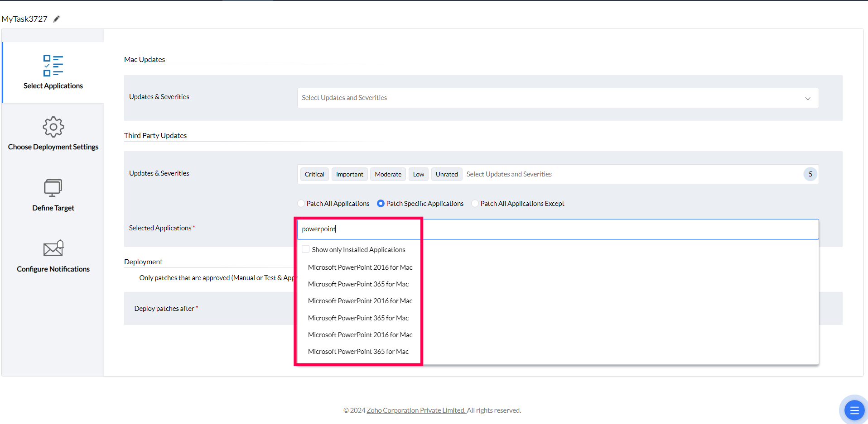Click the '© 2024' copyright text
868x424 pixels.
pyautogui.click(x=354, y=410)
